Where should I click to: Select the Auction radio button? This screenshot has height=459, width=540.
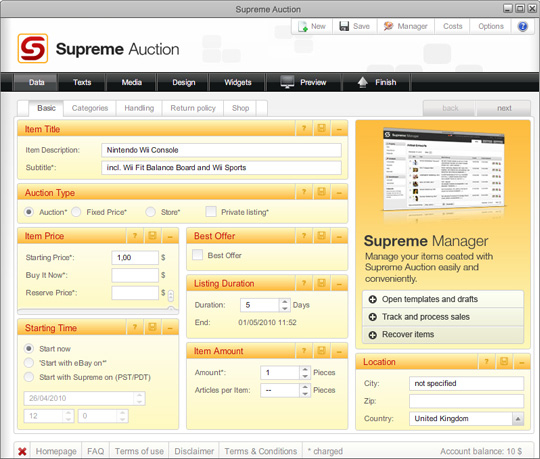29,212
